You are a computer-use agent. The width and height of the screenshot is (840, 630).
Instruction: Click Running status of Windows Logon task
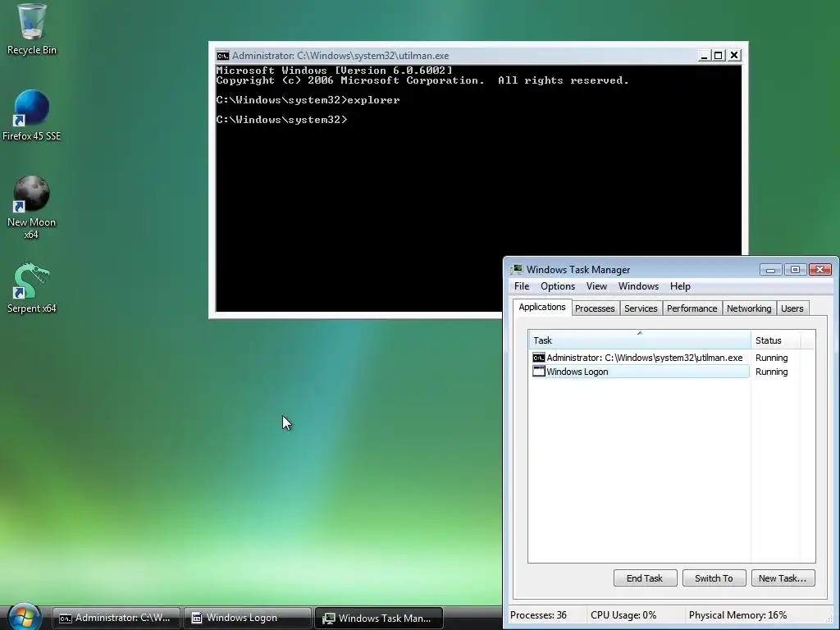pos(771,372)
